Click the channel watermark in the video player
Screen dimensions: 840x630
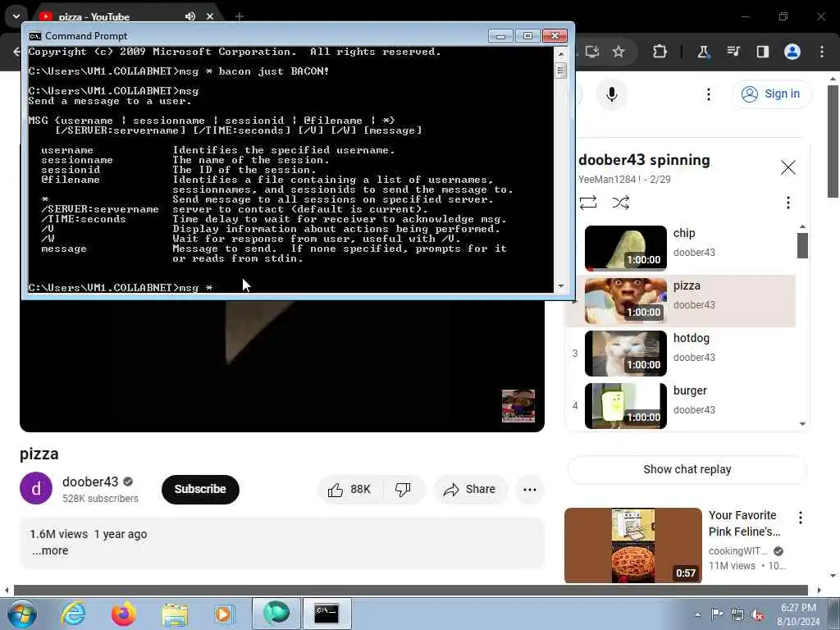[518, 405]
